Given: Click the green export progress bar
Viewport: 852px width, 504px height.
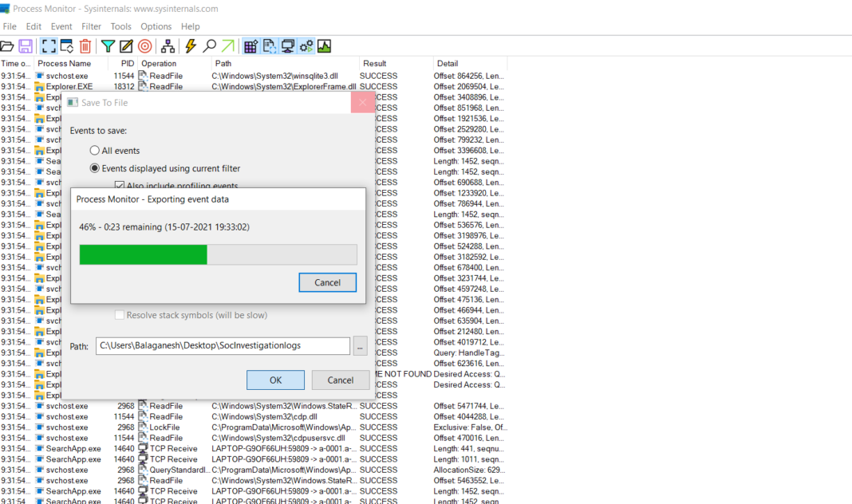Looking at the screenshot, I should (x=142, y=254).
